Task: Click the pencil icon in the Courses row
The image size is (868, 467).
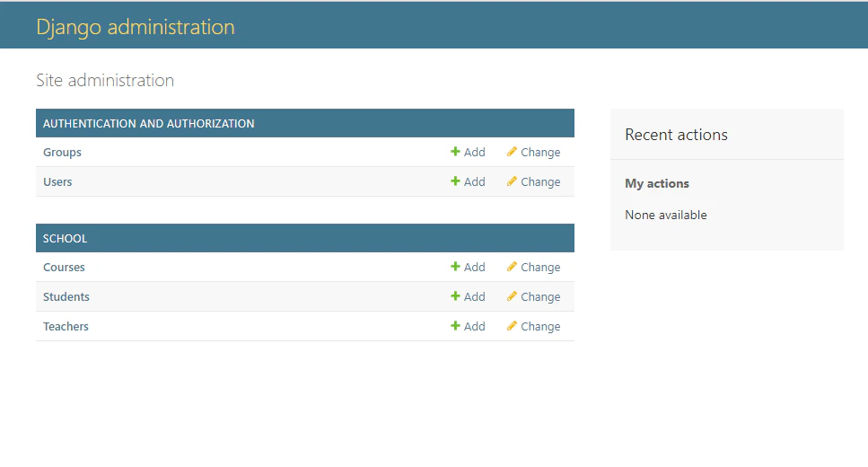Action: coord(512,267)
